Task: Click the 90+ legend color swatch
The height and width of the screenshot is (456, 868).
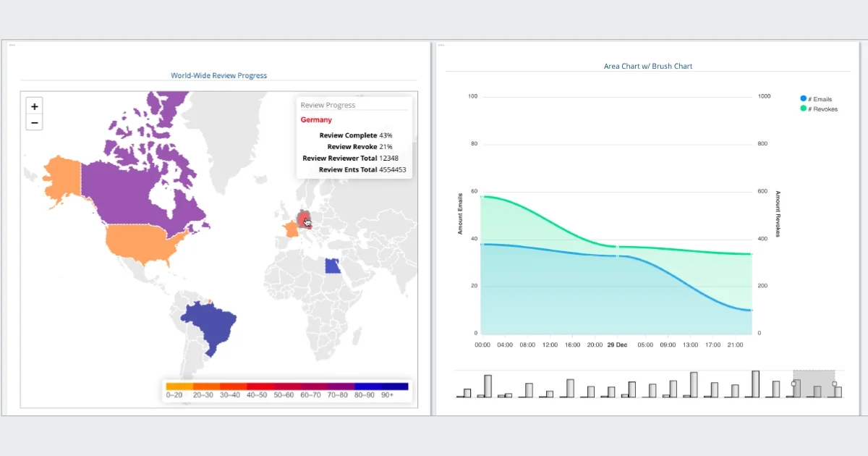Action: 395,386
